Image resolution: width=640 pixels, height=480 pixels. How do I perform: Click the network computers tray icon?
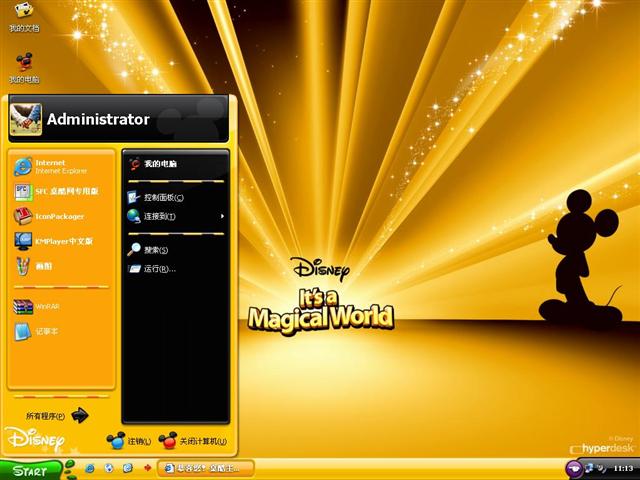(589, 469)
